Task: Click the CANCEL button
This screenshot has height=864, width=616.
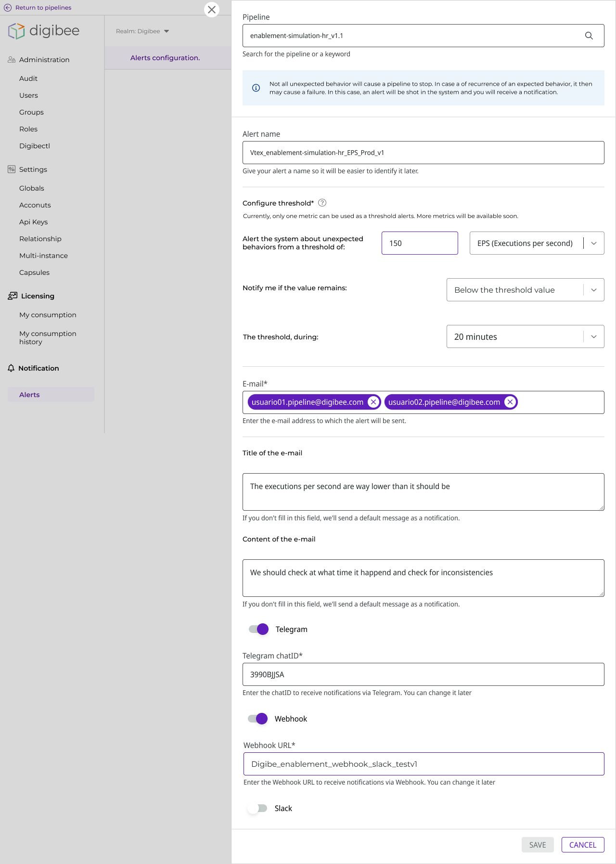Action: coord(583,845)
